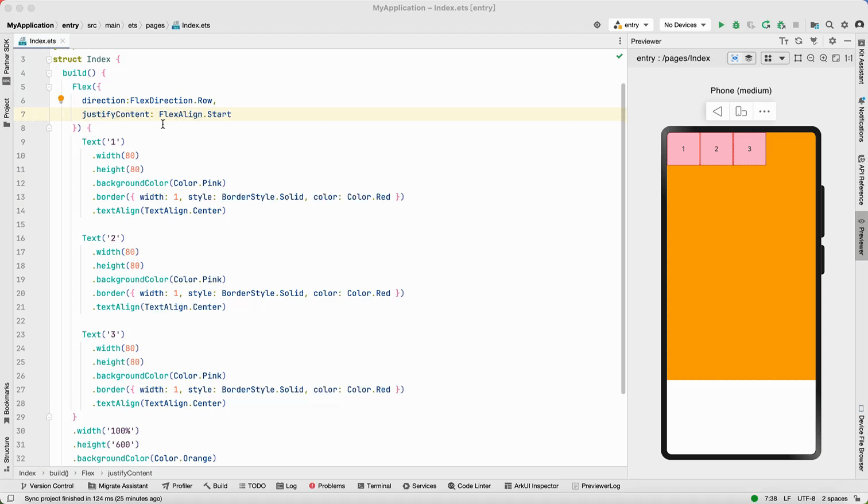This screenshot has width=868, height=504.
Task: Run the entry module with the green play button
Action: tap(721, 25)
